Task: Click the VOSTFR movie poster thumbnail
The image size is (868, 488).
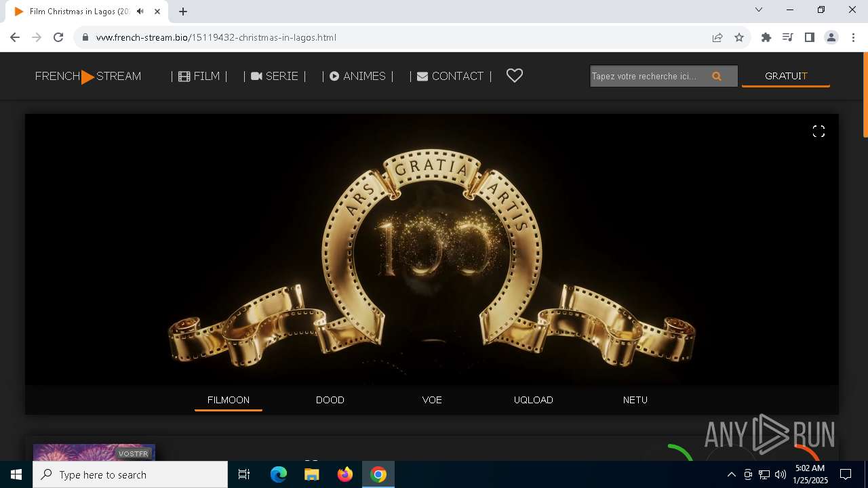Action: coord(94,452)
